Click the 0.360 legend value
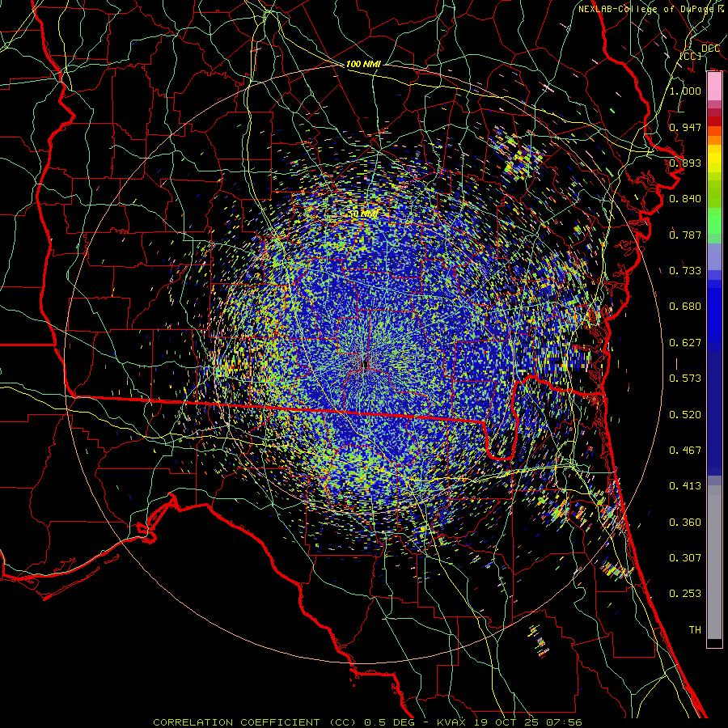This screenshot has height=728, width=728. click(685, 523)
